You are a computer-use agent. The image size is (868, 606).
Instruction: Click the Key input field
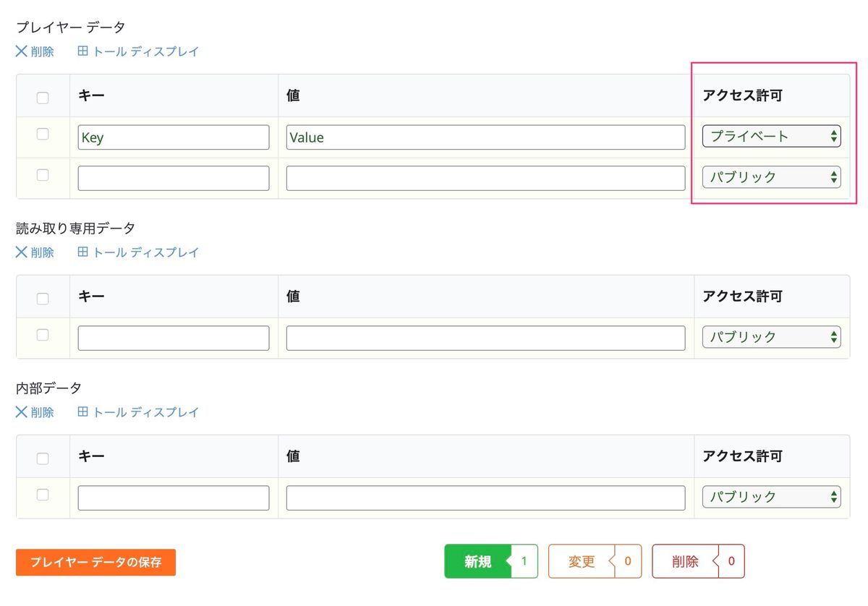pos(173,136)
